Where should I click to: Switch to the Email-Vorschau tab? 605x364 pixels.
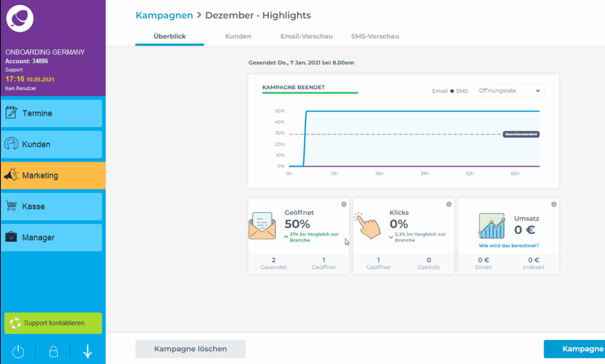pos(306,36)
